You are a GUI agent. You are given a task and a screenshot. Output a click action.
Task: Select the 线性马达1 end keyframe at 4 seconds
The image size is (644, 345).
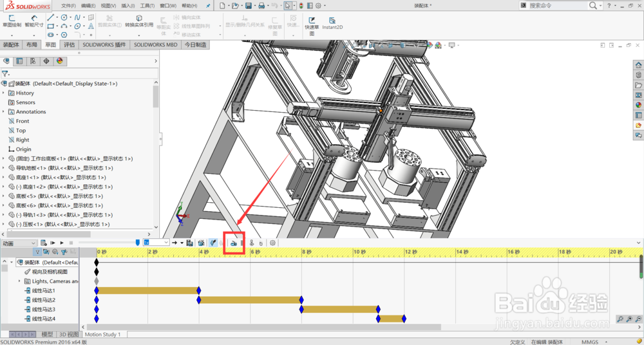(199, 290)
